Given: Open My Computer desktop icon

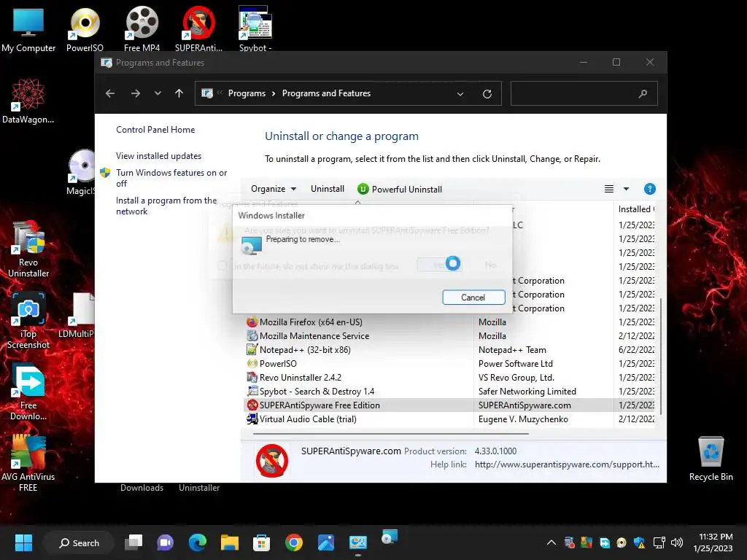Looking at the screenshot, I should [28, 29].
